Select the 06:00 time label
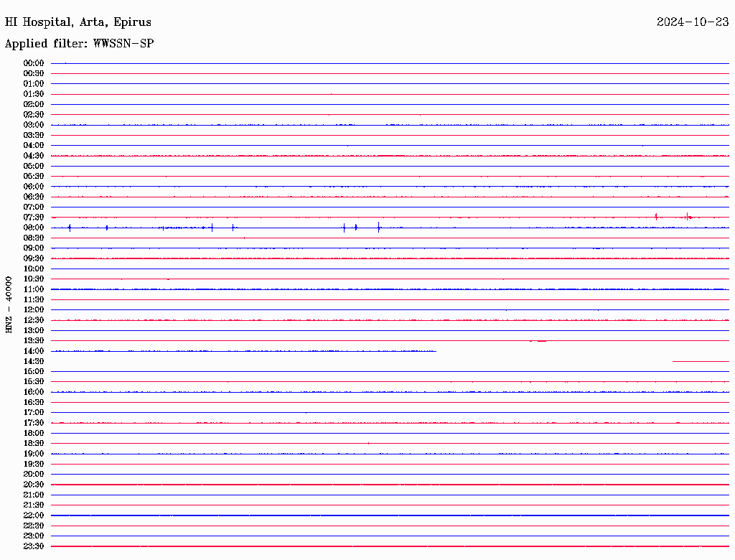Image resolution: width=735 pixels, height=560 pixels. (34, 187)
